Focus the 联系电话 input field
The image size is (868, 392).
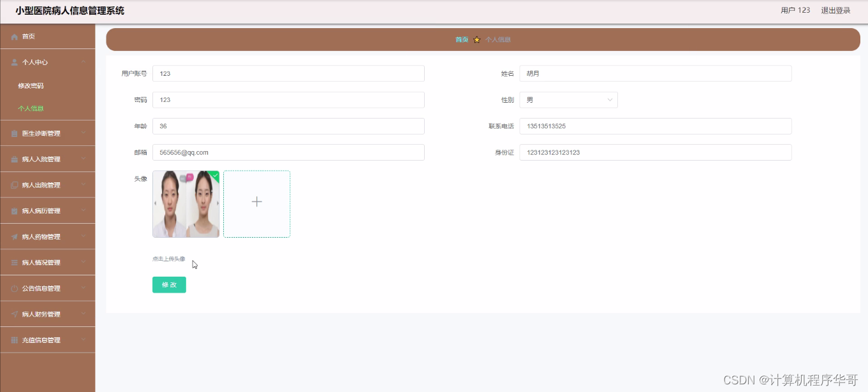(x=656, y=126)
